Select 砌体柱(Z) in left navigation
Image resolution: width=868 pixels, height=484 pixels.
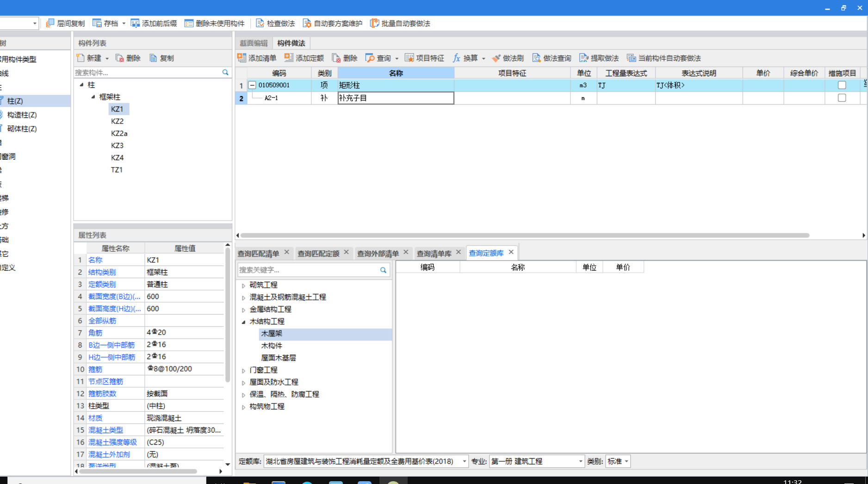[x=22, y=129]
